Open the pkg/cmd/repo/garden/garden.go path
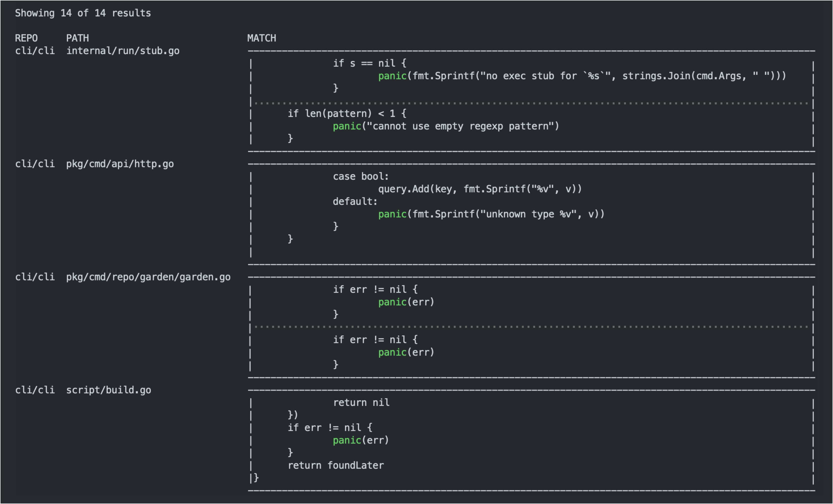The width and height of the screenshot is (833, 504). [x=148, y=277]
